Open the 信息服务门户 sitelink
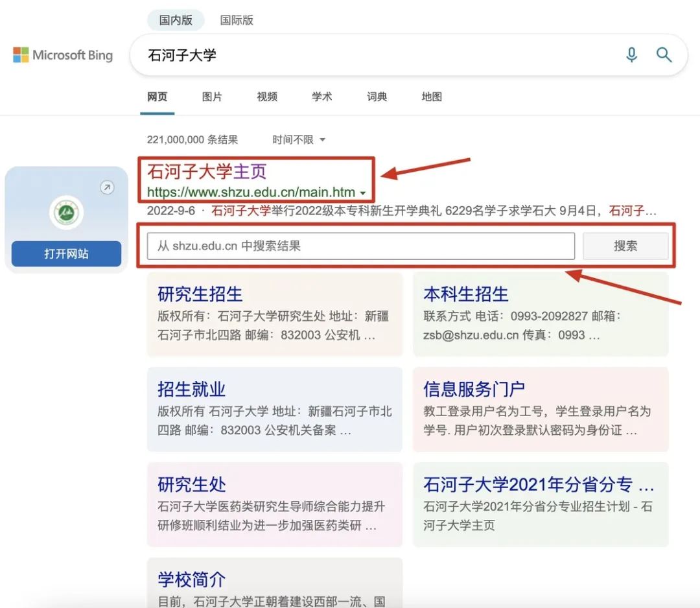Viewport: 700px width, 608px height. coord(474,390)
